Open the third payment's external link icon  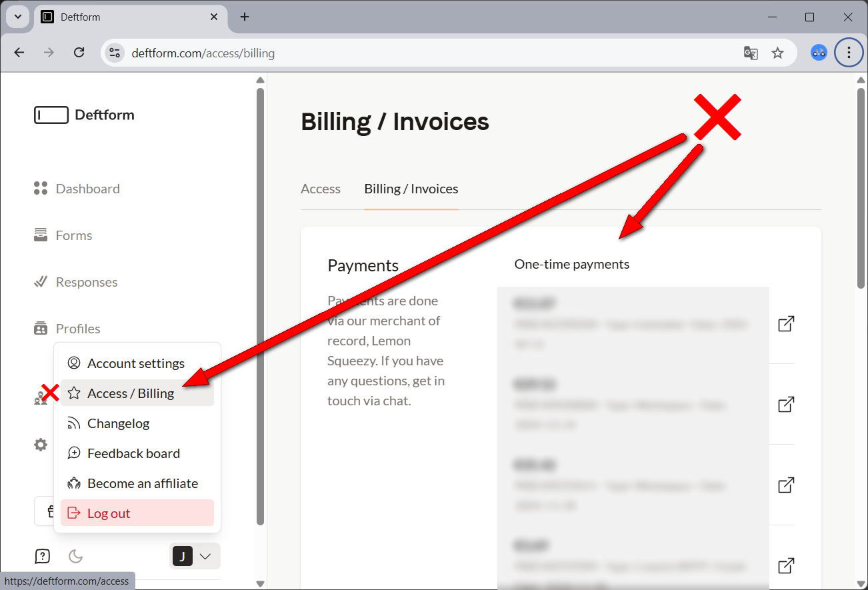[x=787, y=485]
